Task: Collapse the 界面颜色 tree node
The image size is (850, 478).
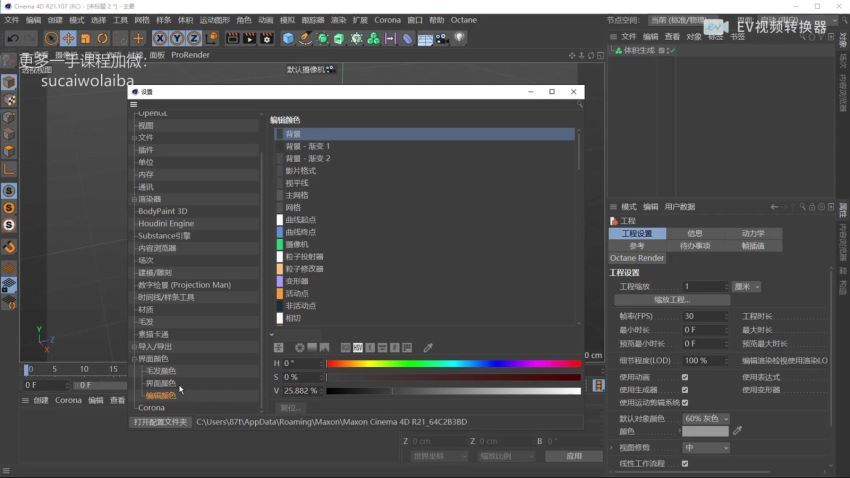Action: coord(134,359)
